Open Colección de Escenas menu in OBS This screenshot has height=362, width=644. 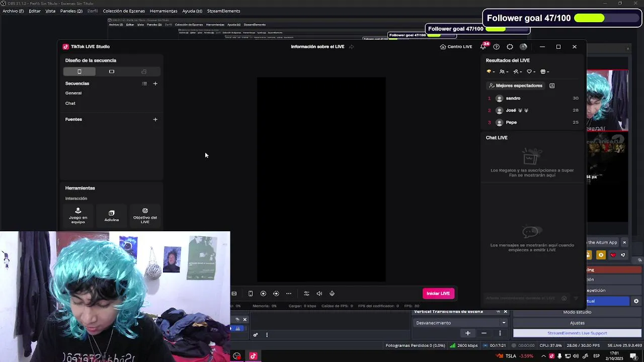point(124,11)
